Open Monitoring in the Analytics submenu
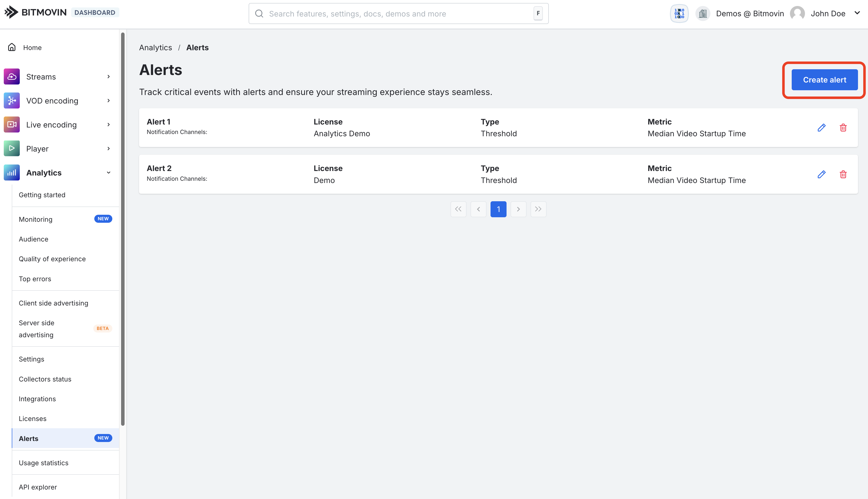Image resolution: width=868 pixels, height=499 pixels. point(36,219)
